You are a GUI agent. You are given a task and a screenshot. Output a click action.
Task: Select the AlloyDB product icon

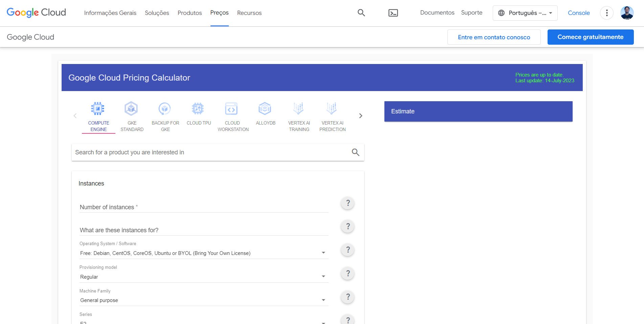265,109
